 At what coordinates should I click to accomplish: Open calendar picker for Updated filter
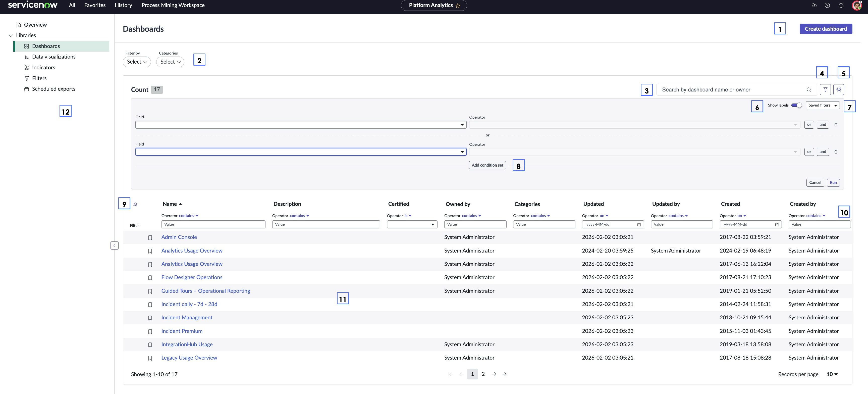[x=639, y=224]
